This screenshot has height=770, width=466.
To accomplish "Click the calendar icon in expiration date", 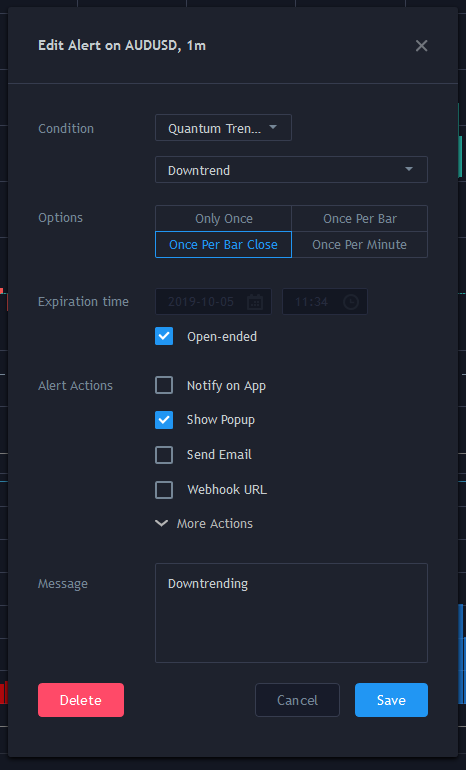I will click(x=255, y=302).
